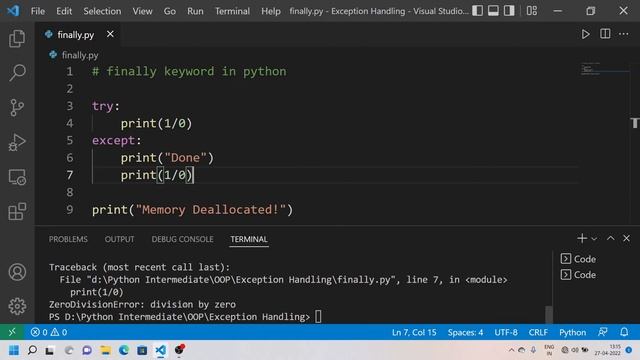
Task: Open Customize Layout icon
Action: (x=531, y=11)
